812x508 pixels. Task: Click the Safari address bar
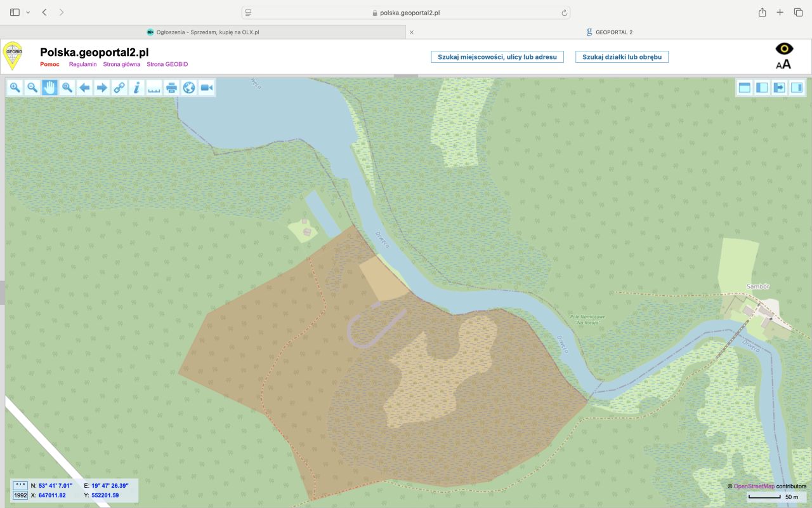[406, 13]
